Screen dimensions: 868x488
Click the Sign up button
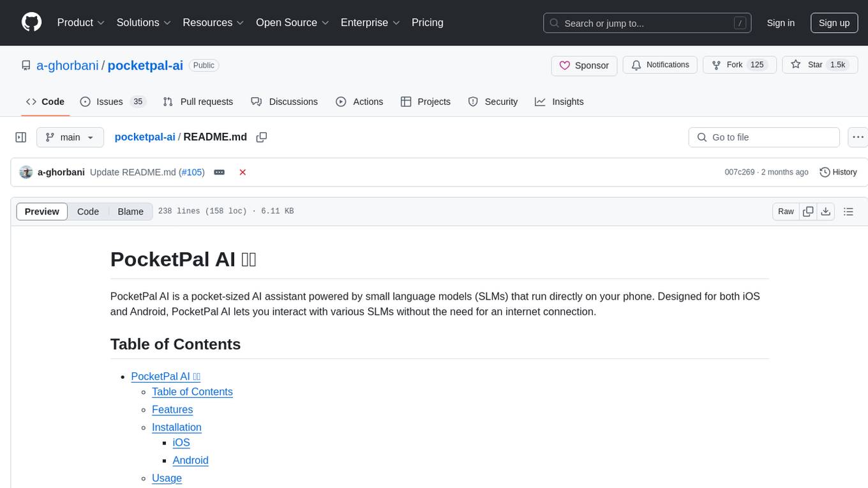tap(834, 23)
